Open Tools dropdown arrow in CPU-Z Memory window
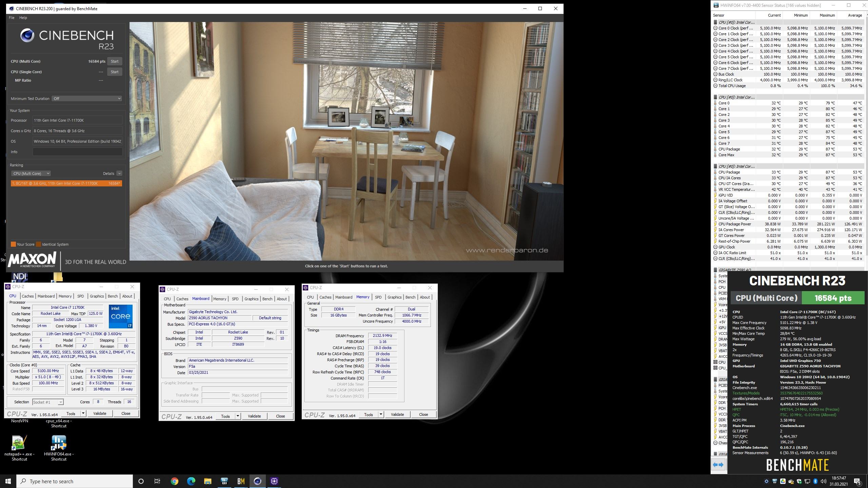 coord(381,414)
